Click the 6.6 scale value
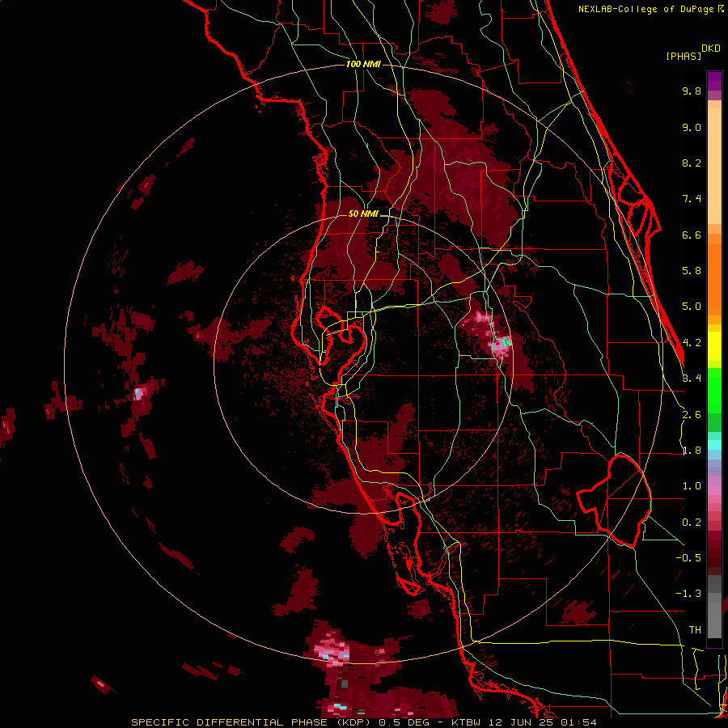The width and height of the screenshot is (728, 728). (x=692, y=235)
